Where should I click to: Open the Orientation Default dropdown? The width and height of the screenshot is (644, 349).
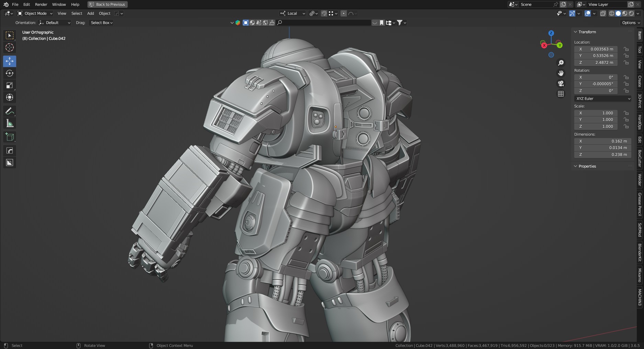(x=55, y=23)
